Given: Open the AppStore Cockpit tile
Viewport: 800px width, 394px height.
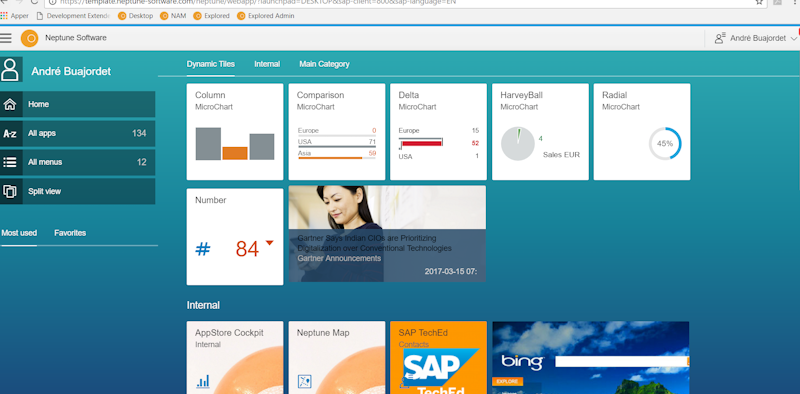Looking at the screenshot, I should pyautogui.click(x=235, y=357).
